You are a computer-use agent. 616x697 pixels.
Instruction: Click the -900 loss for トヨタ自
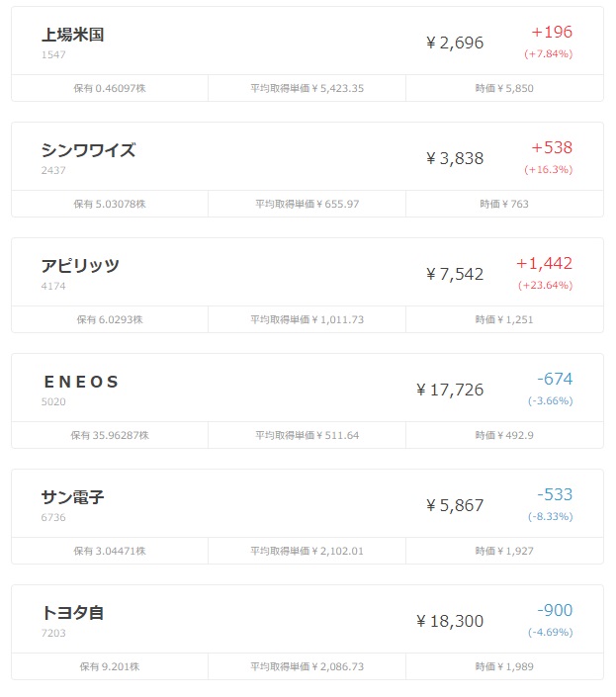click(x=555, y=610)
